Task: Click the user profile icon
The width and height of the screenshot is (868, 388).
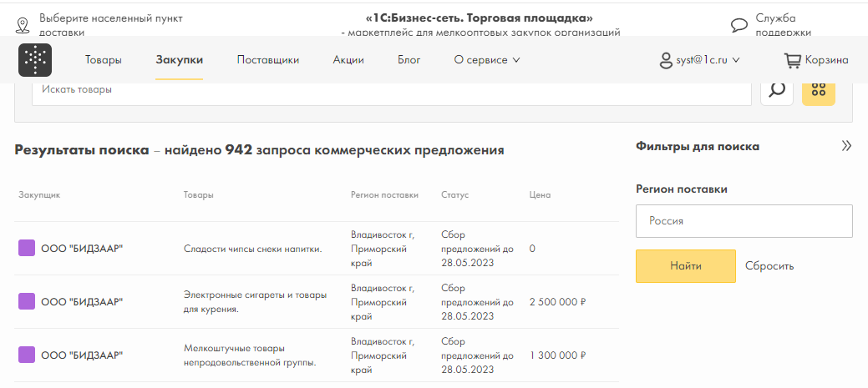Action: (665, 60)
